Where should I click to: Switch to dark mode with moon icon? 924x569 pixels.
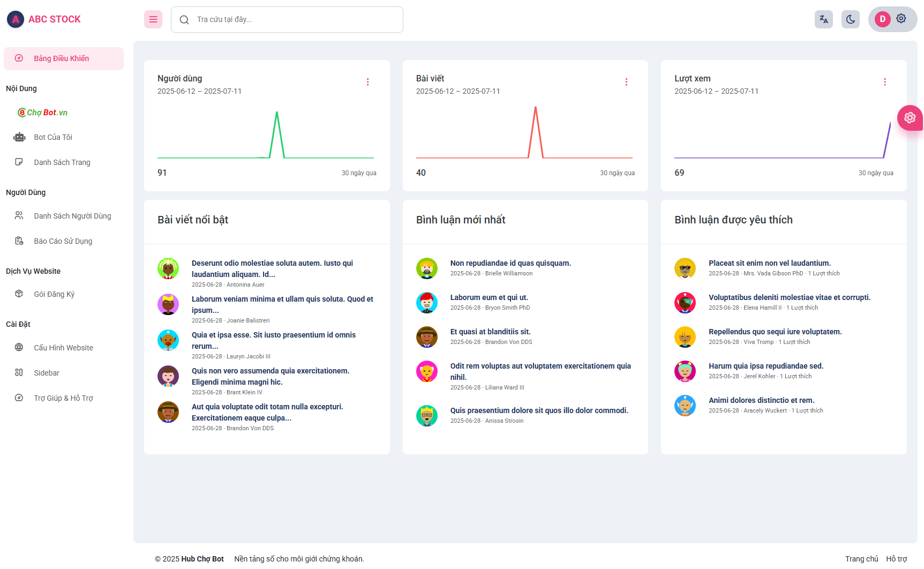850,20
